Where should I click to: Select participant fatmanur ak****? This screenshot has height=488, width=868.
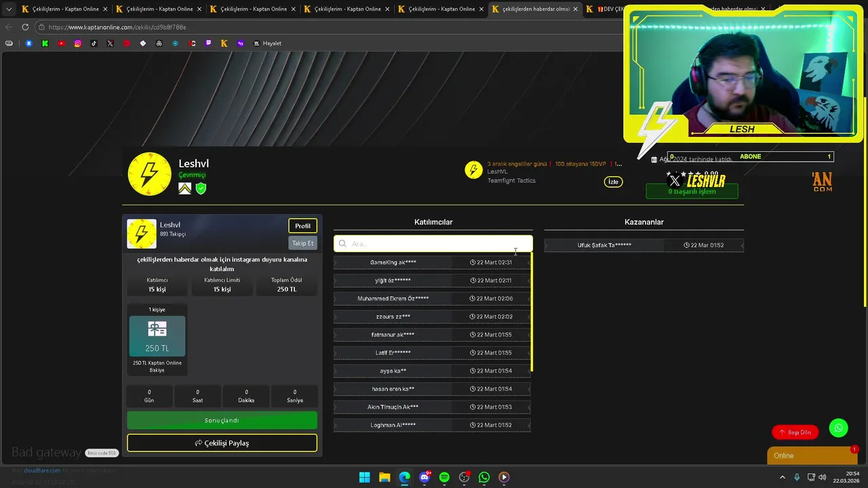[432, 335]
